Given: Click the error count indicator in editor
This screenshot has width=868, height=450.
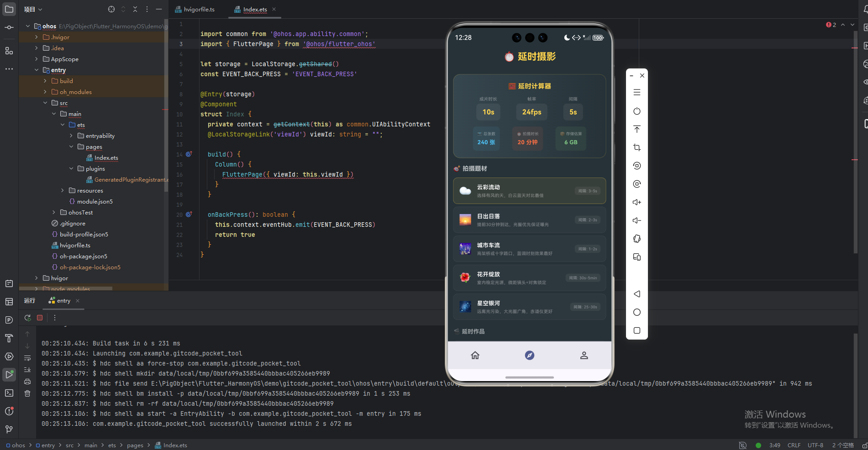Looking at the screenshot, I should click(831, 25).
